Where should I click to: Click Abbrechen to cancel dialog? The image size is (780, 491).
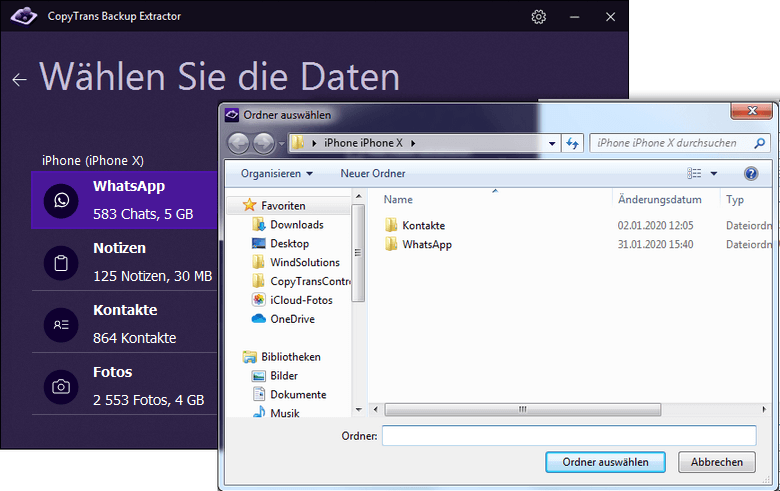pyautogui.click(x=716, y=462)
